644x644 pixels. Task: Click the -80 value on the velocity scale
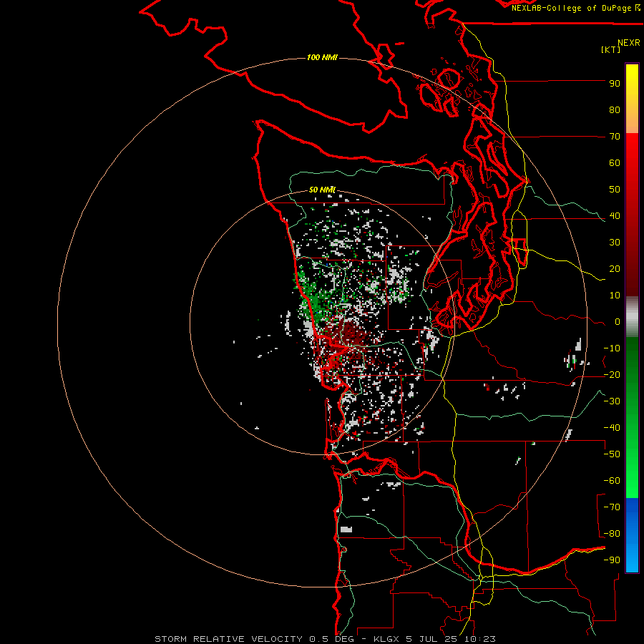(612, 534)
